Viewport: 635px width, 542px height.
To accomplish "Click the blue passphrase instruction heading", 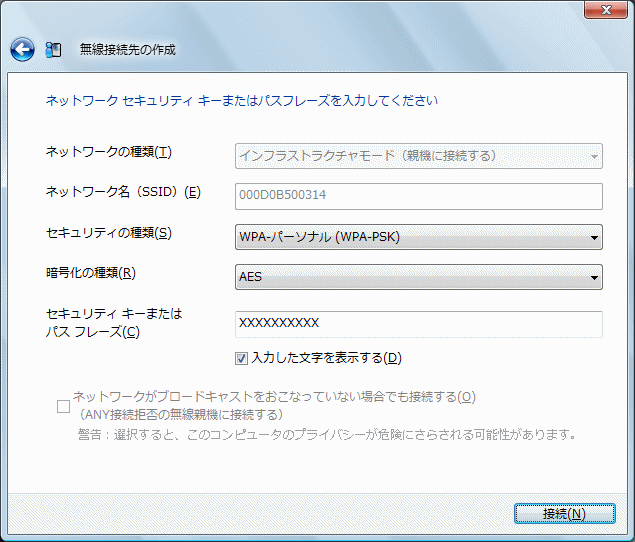I will point(242,100).
